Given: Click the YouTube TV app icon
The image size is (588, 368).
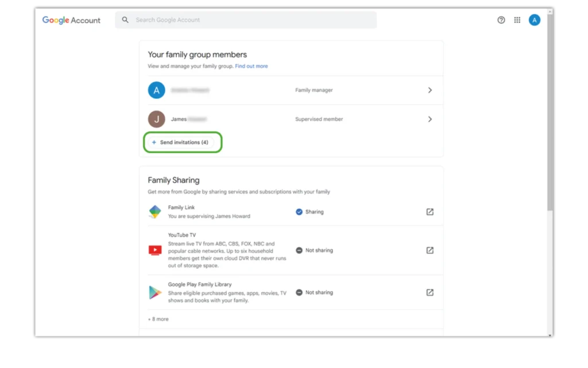Looking at the screenshot, I should point(155,250).
